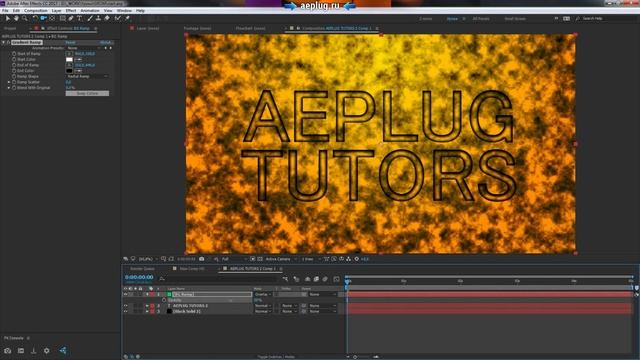Select the Rotation tool
Screen dimensions: 640x360
click(x=35, y=18)
